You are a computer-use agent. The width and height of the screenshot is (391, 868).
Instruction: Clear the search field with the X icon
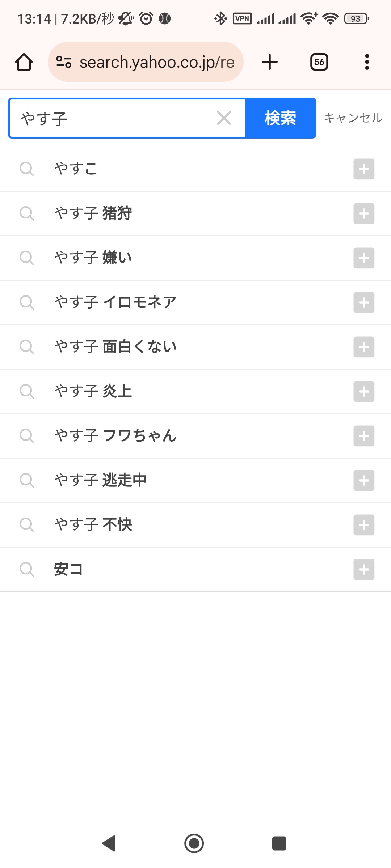(224, 118)
